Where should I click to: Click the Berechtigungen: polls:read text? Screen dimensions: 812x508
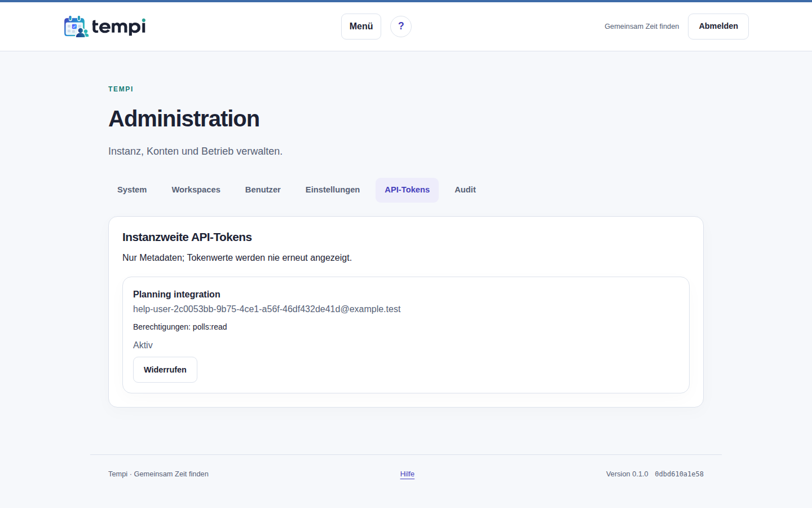(180, 327)
